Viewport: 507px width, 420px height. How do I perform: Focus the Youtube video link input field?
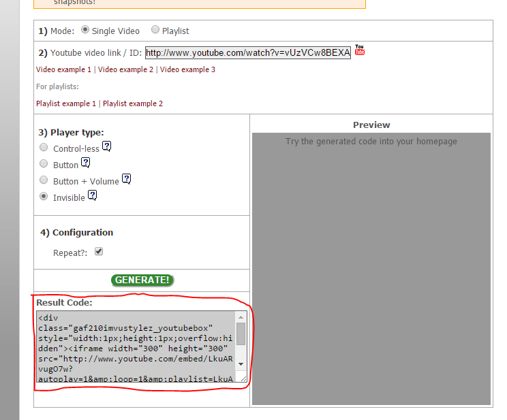point(248,52)
